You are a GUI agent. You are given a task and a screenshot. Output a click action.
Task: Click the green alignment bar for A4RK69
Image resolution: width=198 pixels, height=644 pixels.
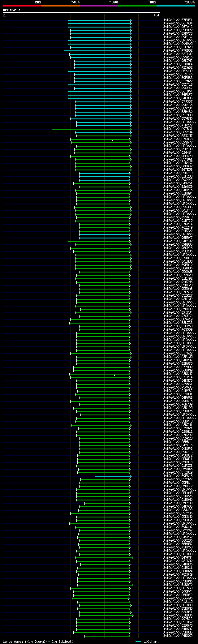tap(107, 636)
